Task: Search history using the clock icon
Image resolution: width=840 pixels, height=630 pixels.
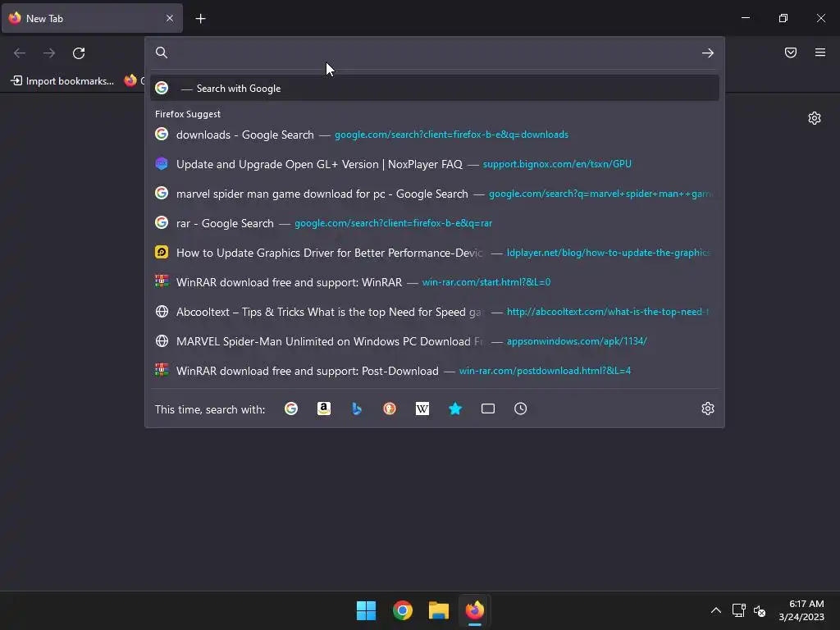Action: [x=521, y=409]
